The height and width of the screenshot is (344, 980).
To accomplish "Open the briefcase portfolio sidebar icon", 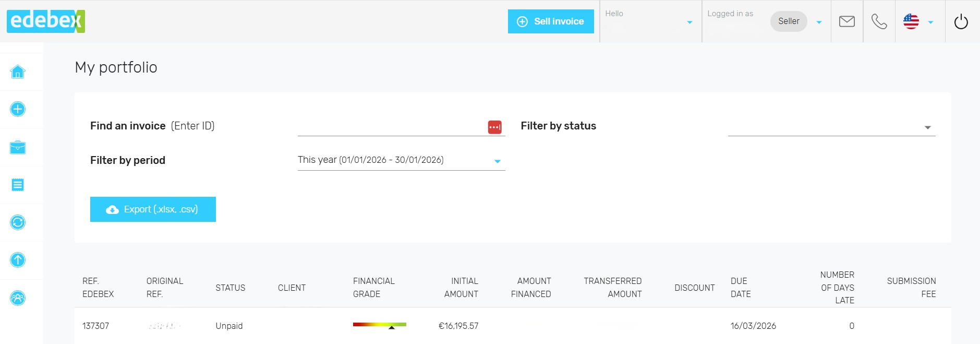I will [18, 147].
